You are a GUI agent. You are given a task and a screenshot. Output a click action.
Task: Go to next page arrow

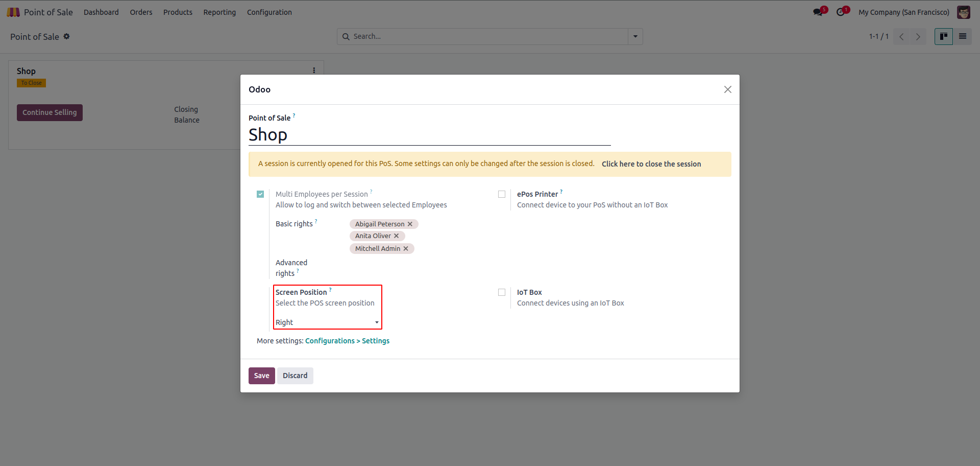(918, 37)
